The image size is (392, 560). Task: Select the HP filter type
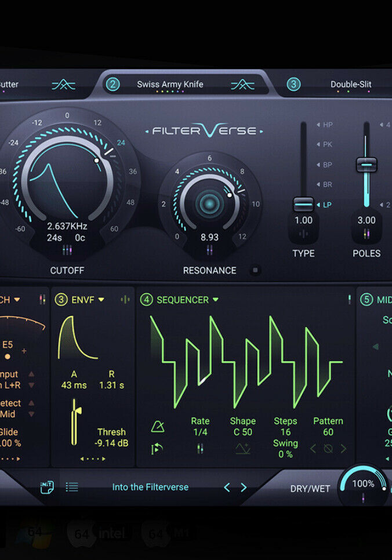(327, 125)
